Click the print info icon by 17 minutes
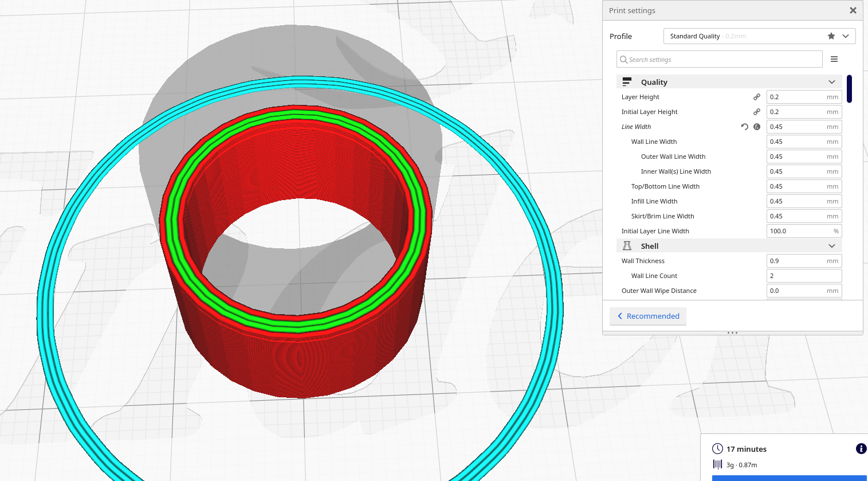Image resolution: width=868 pixels, height=481 pixels. [x=861, y=449]
